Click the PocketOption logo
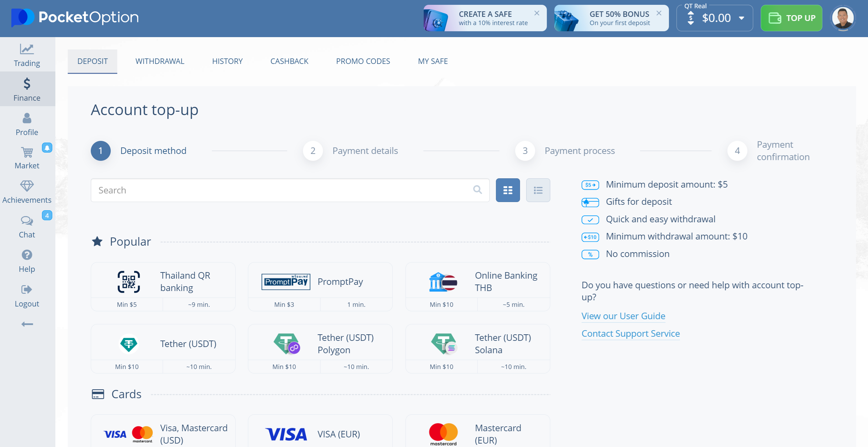868x447 pixels. (x=75, y=18)
